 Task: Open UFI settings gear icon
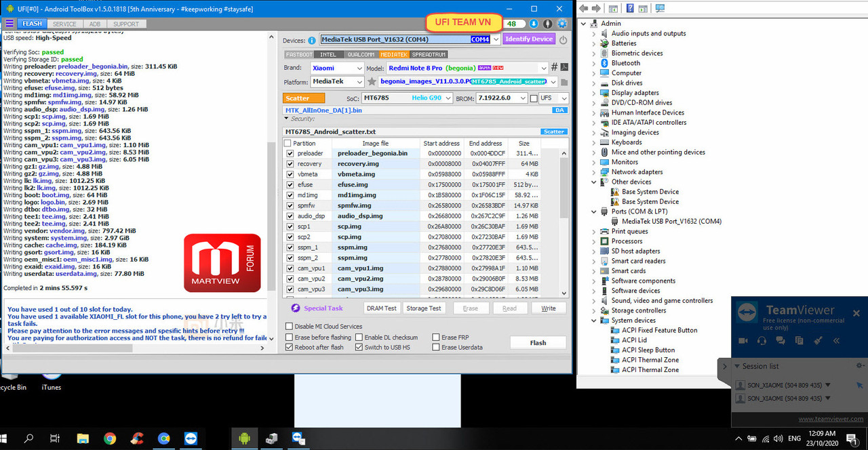pyautogui.click(x=562, y=24)
